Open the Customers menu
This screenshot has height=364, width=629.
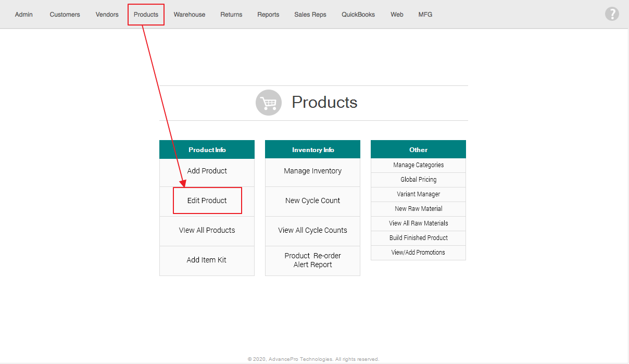pyautogui.click(x=65, y=15)
